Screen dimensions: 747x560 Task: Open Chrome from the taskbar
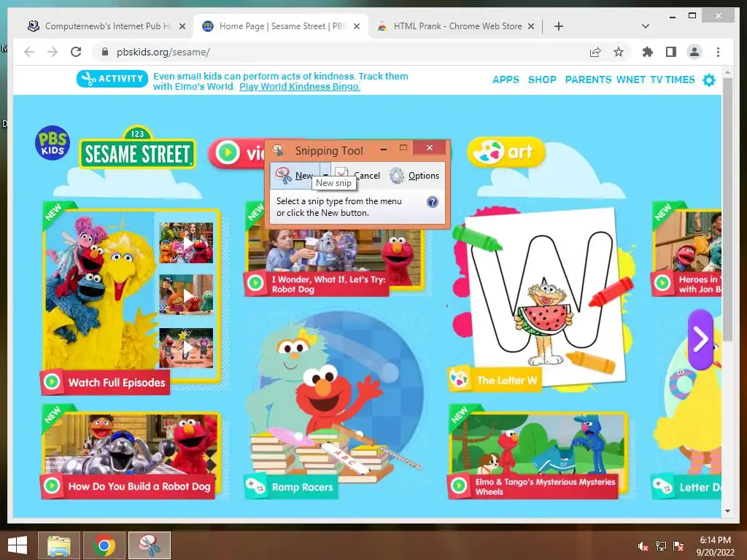tap(104, 545)
